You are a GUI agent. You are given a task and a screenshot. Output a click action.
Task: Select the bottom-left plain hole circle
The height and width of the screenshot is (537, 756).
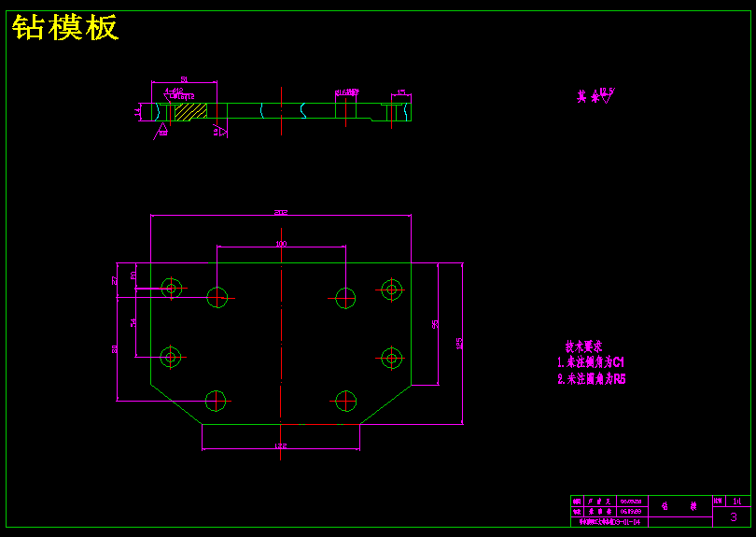(216, 401)
